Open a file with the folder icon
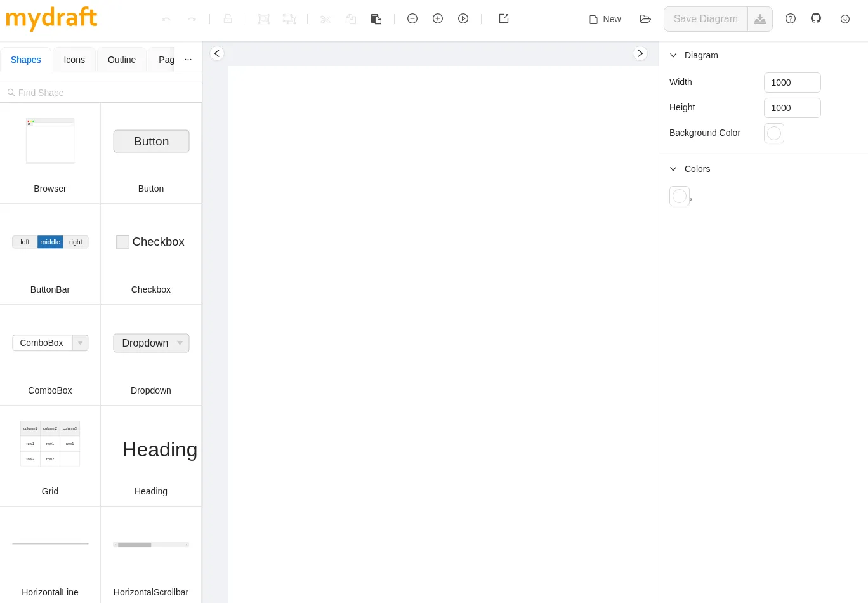The height and width of the screenshot is (603, 868). pos(645,19)
